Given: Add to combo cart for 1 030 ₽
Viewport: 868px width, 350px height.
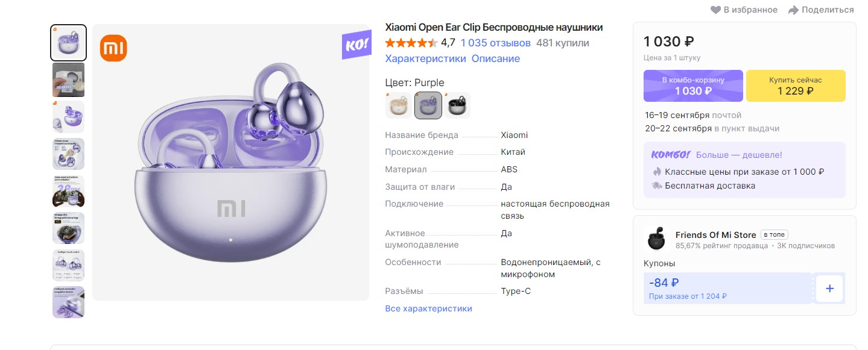Looking at the screenshot, I should tap(693, 86).
